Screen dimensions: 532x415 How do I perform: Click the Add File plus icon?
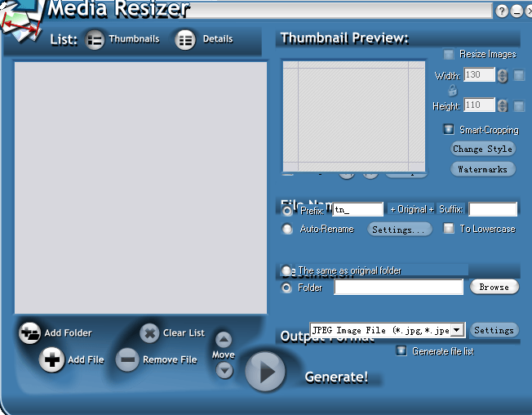(51, 359)
